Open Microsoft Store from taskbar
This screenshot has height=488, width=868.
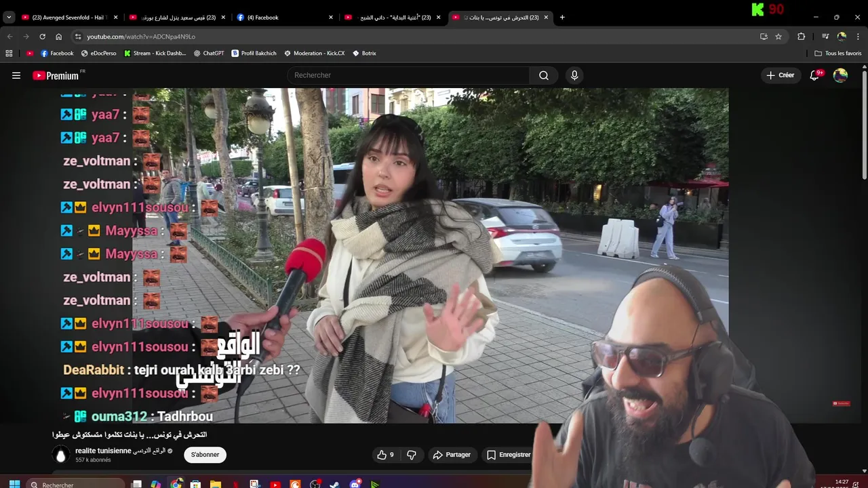pyautogui.click(x=195, y=484)
